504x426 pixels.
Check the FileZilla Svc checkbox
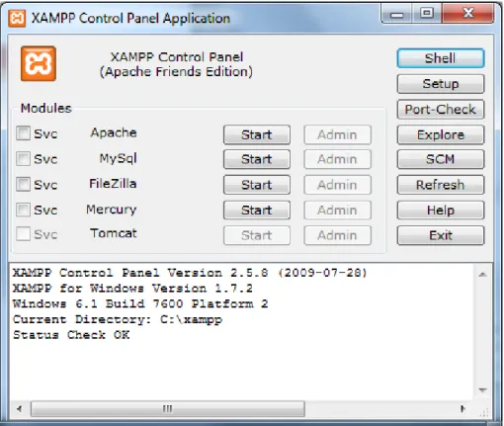(23, 184)
